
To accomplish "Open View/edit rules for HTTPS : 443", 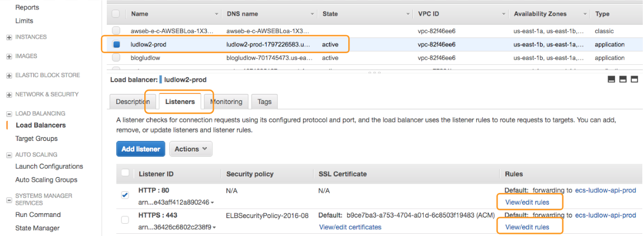I will [527, 227].
